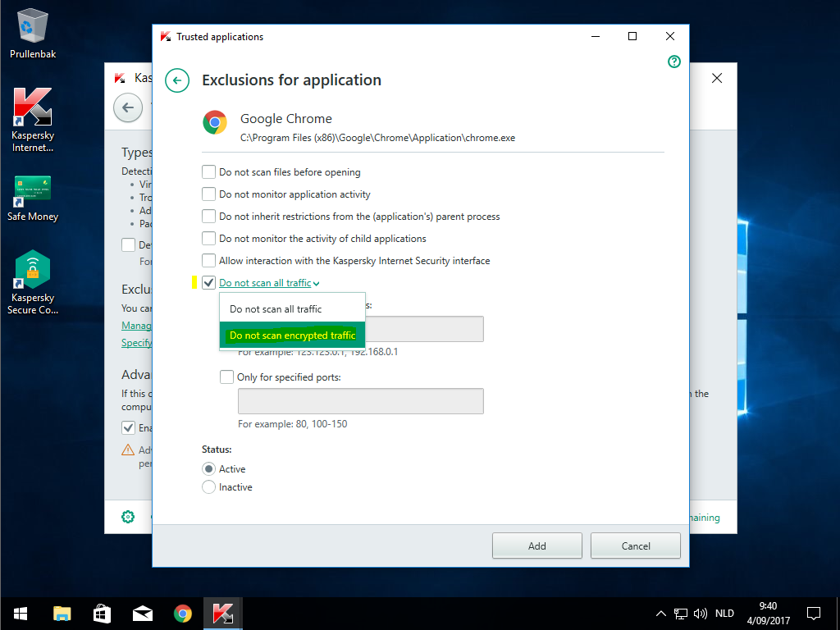Click the IP addresses input field

point(424,329)
